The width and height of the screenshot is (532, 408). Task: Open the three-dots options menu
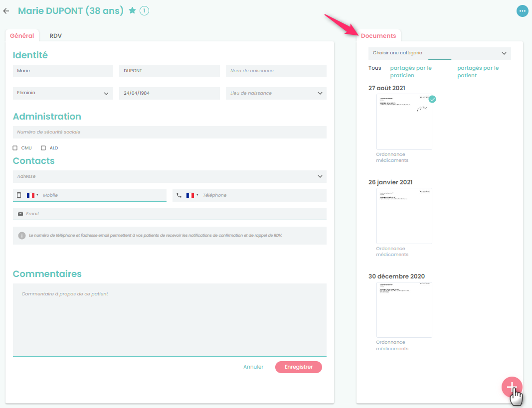tap(522, 10)
